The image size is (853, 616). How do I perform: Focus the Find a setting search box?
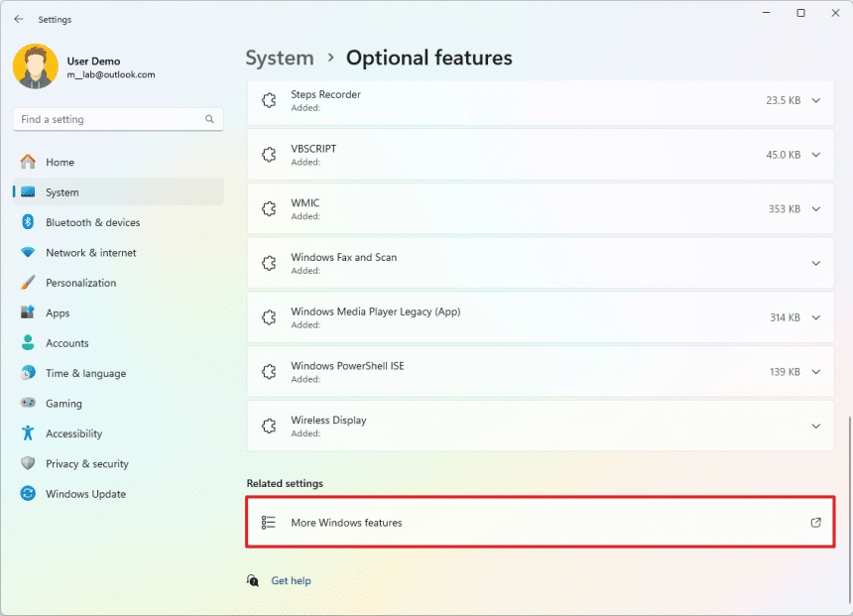118,119
